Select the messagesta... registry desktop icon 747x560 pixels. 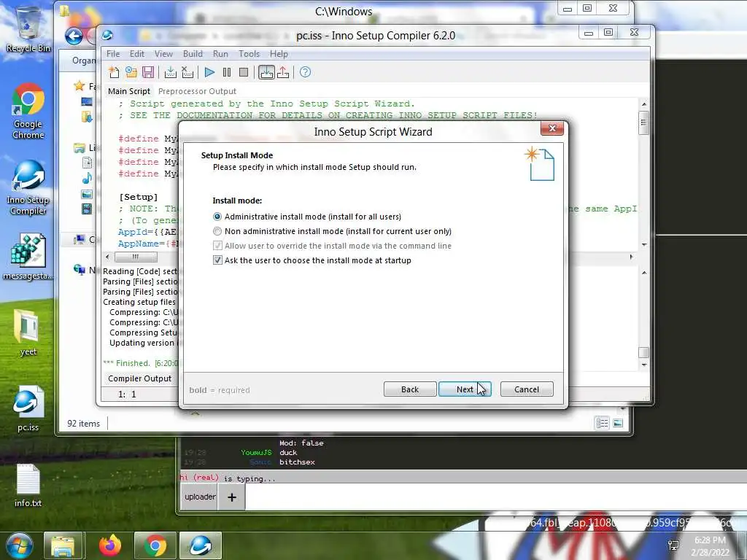(28, 256)
